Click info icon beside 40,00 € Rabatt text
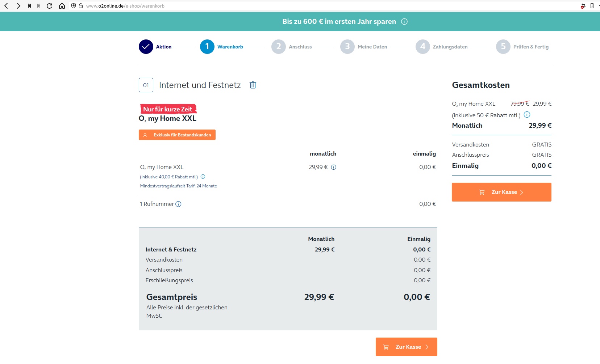Viewport: 600px width, 364px height. (203, 177)
